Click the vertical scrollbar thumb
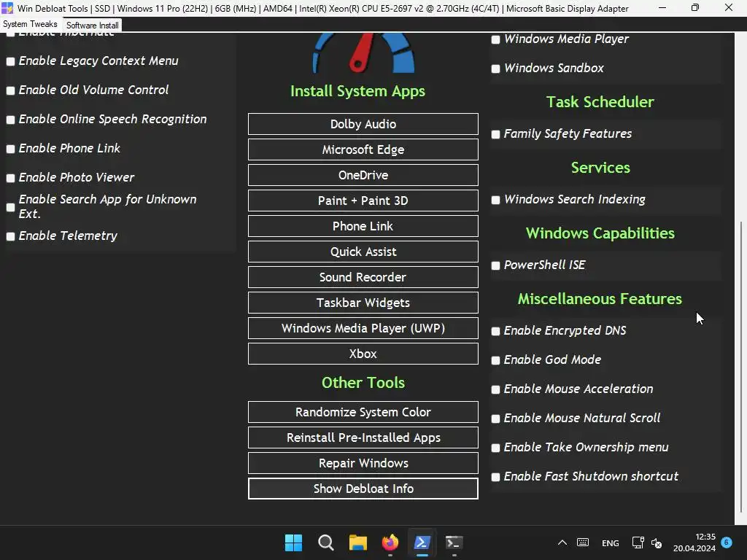The width and height of the screenshot is (747, 560). [741, 367]
